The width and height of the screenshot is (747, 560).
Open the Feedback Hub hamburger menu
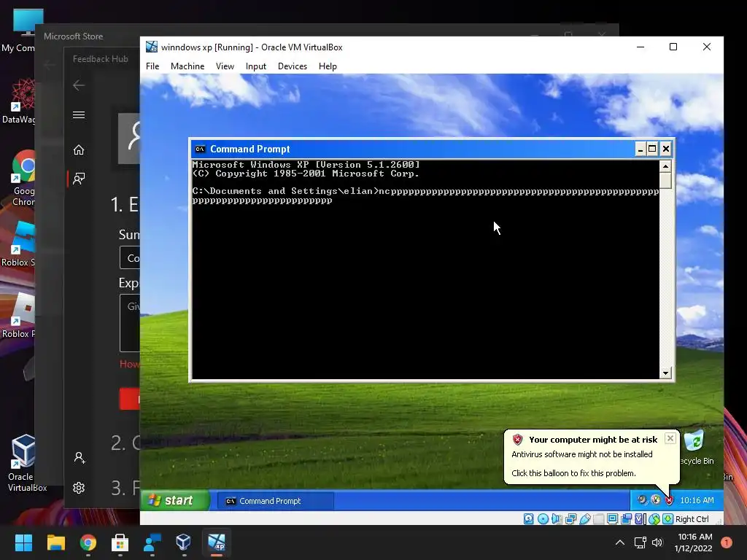click(79, 114)
